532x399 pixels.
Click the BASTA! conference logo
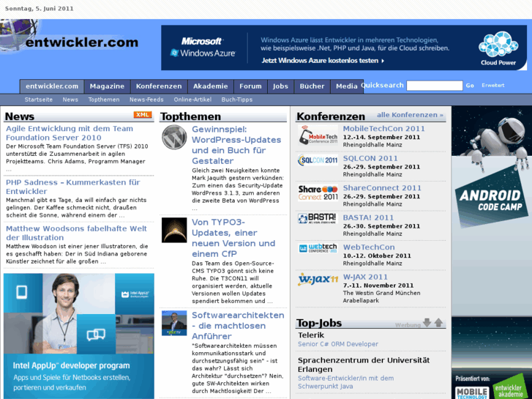(x=318, y=218)
